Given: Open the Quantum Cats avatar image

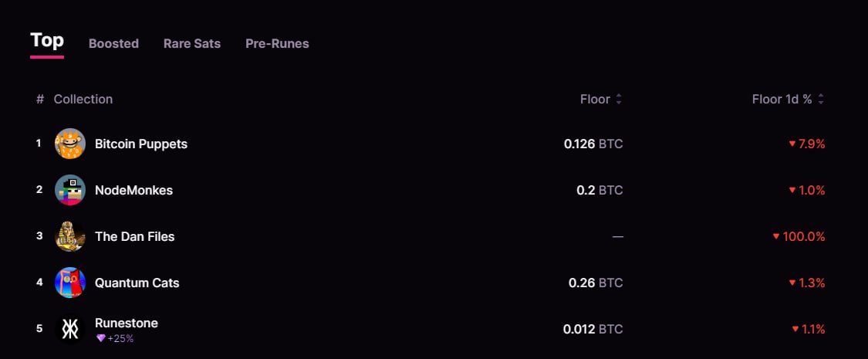Looking at the screenshot, I should coord(70,283).
